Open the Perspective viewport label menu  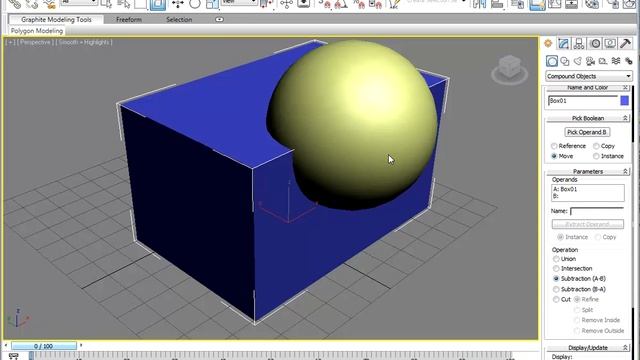35,42
